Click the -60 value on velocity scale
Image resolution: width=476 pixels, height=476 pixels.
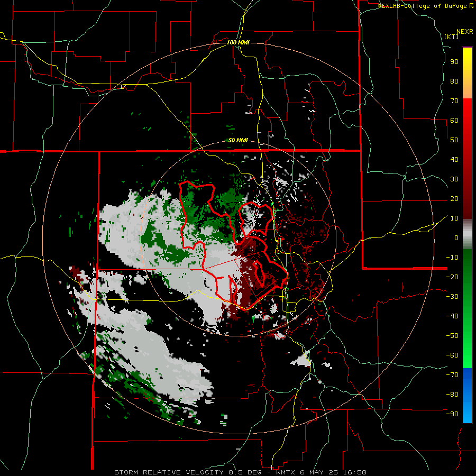pos(453,355)
